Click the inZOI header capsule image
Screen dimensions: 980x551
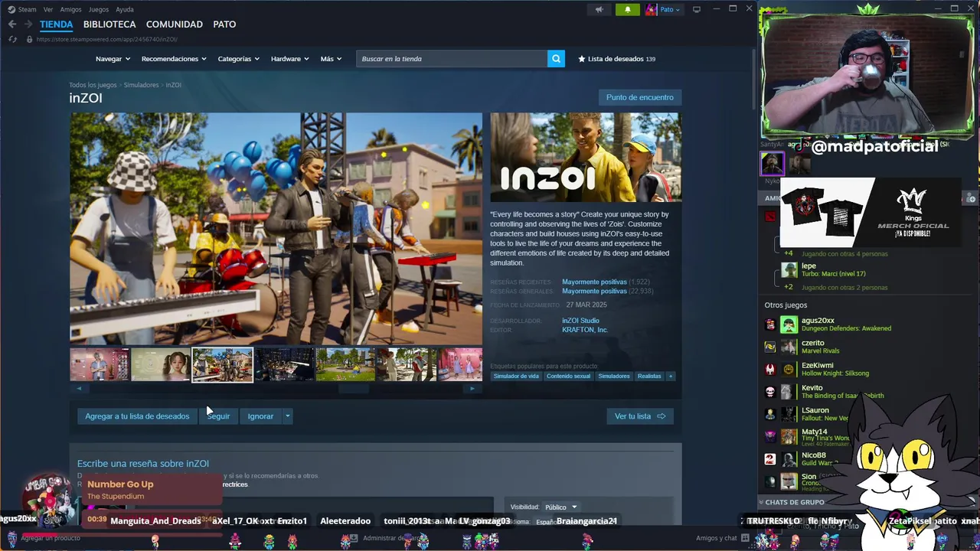tap(586, 158)
